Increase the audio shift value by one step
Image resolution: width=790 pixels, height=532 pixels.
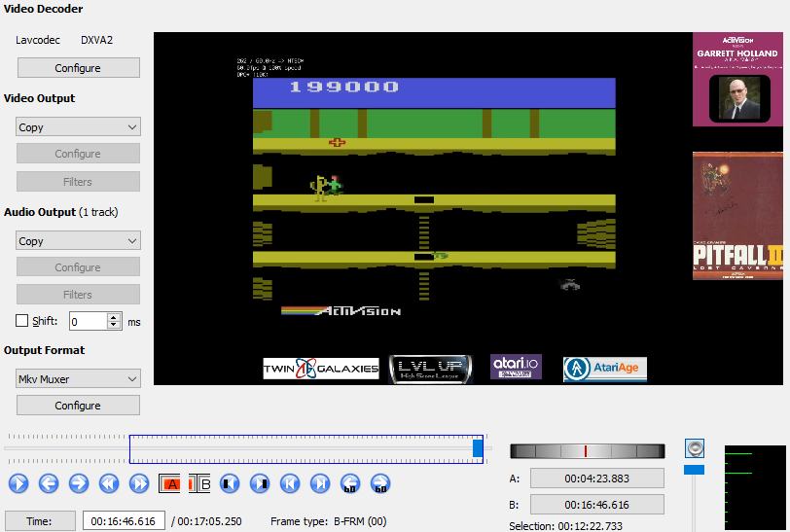pos(115,317)
